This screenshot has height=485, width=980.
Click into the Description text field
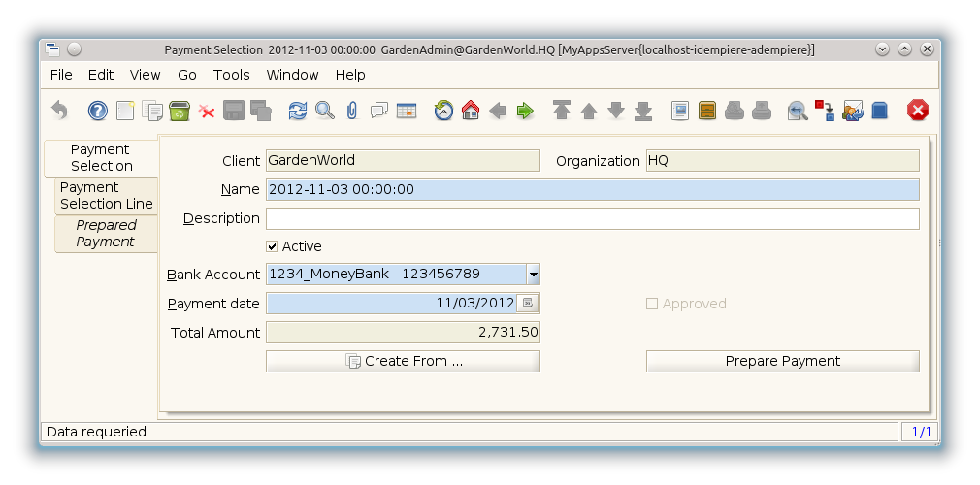pos(592,218)
